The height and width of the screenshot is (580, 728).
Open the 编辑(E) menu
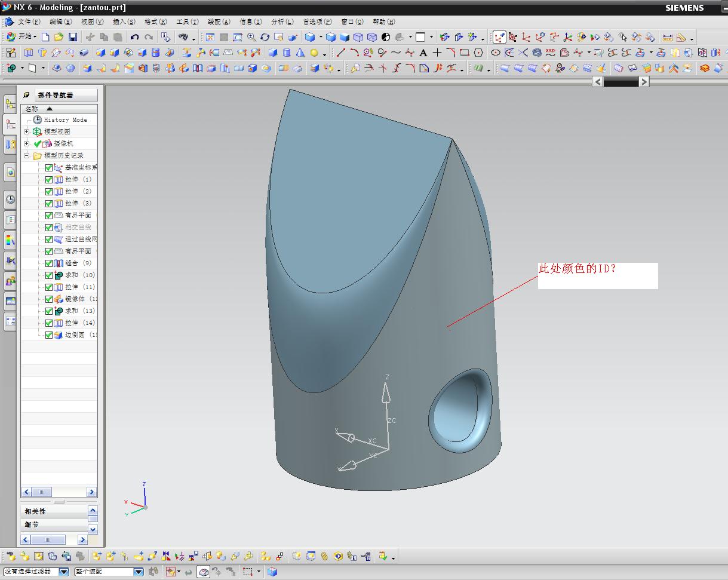pos(60,22)
